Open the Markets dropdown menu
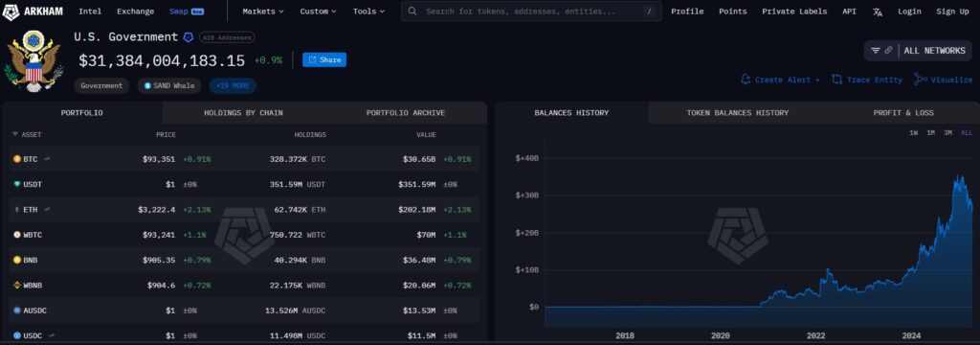Viewport: 980px width, 345px height. click(x=263, y=11)
